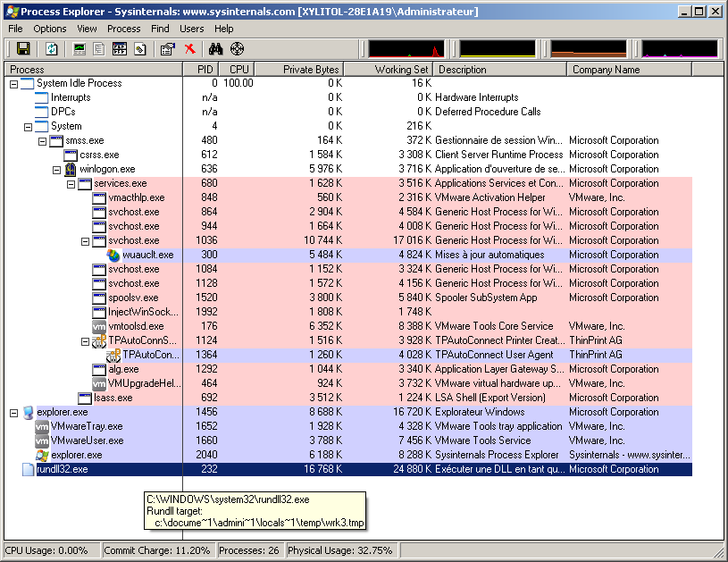Click the yellow commit history graph
728x562 pixels.
tap(498, 49)
